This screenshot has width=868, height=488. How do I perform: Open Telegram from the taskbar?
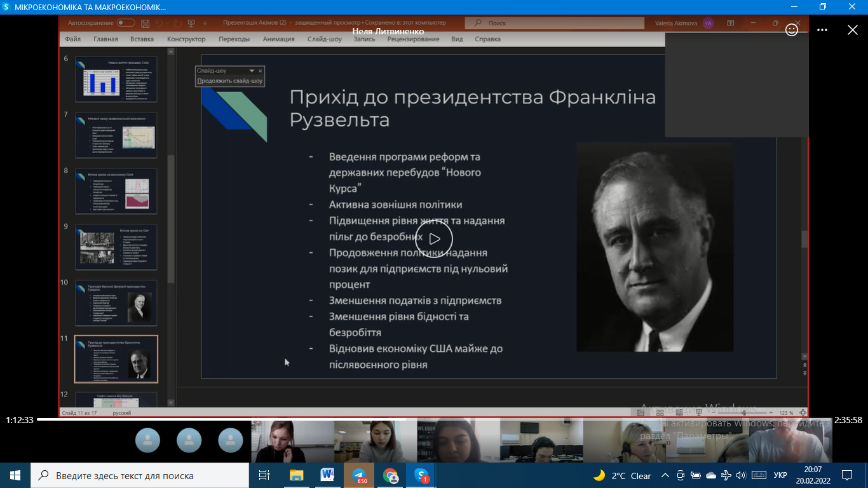pos(359,475)
